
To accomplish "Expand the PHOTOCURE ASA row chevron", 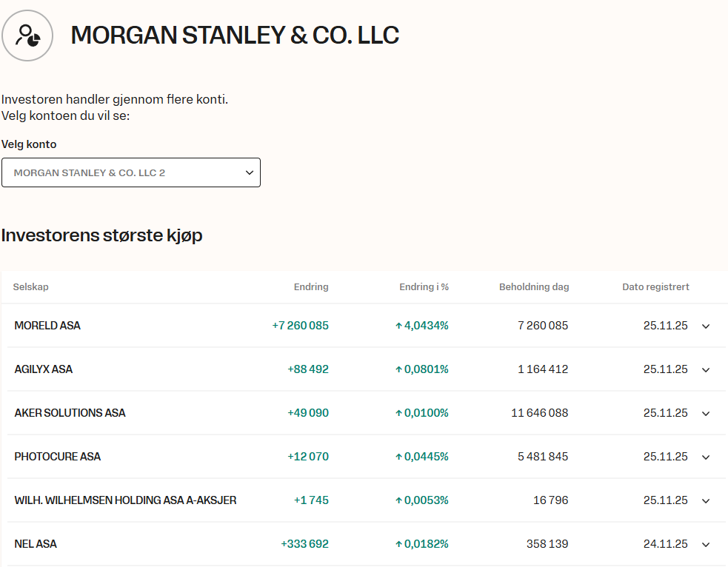I will pyautogui.click(x=705, y=457).
